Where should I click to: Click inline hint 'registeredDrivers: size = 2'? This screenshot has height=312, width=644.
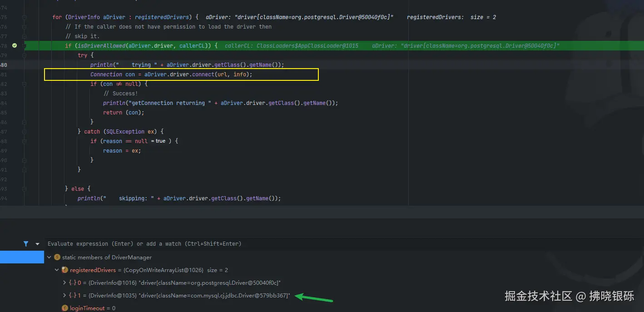[x=451, y=17]
